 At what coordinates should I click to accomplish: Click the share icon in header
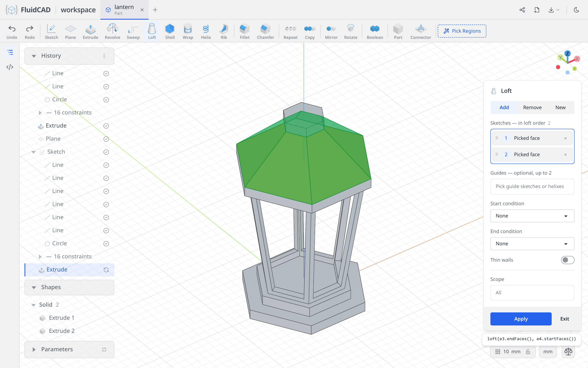[522, 10]
